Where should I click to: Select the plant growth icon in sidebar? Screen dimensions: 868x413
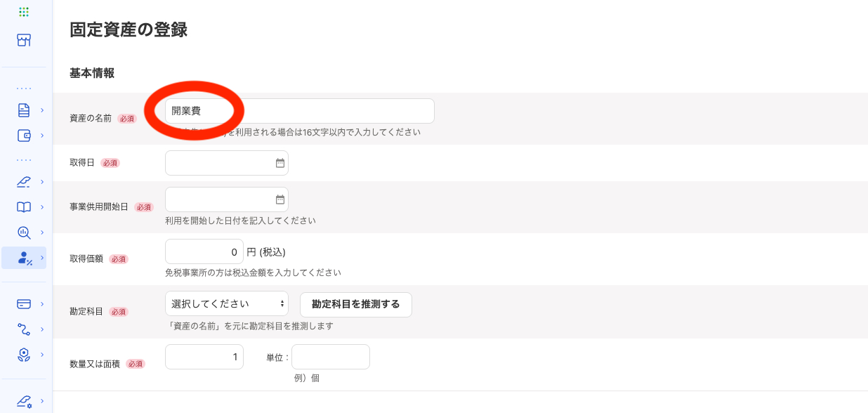pyautogui.click(x=25, y=355)
